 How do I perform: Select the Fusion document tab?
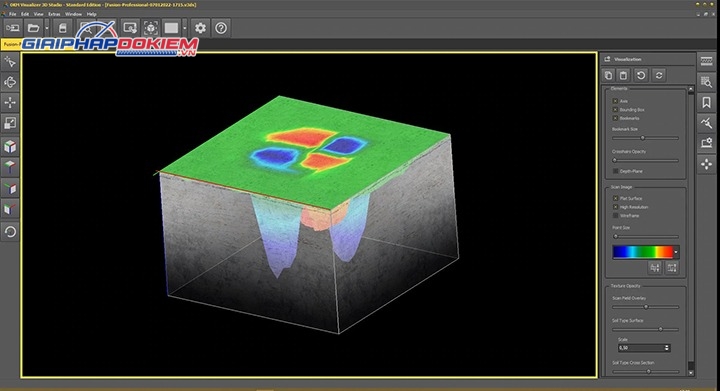(x=11, y=45)
